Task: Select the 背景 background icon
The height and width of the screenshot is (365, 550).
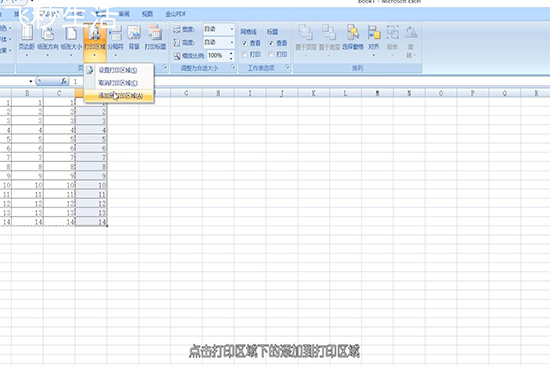Action: click(x=134, y=38)
